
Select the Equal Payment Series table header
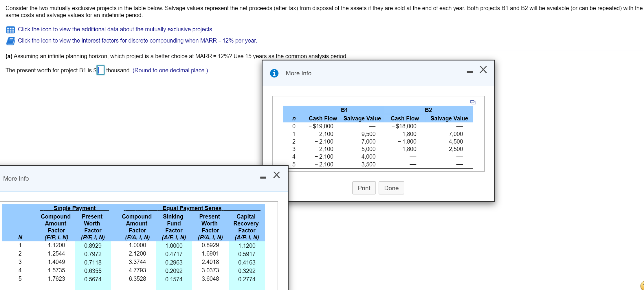(x=192, y=208)
